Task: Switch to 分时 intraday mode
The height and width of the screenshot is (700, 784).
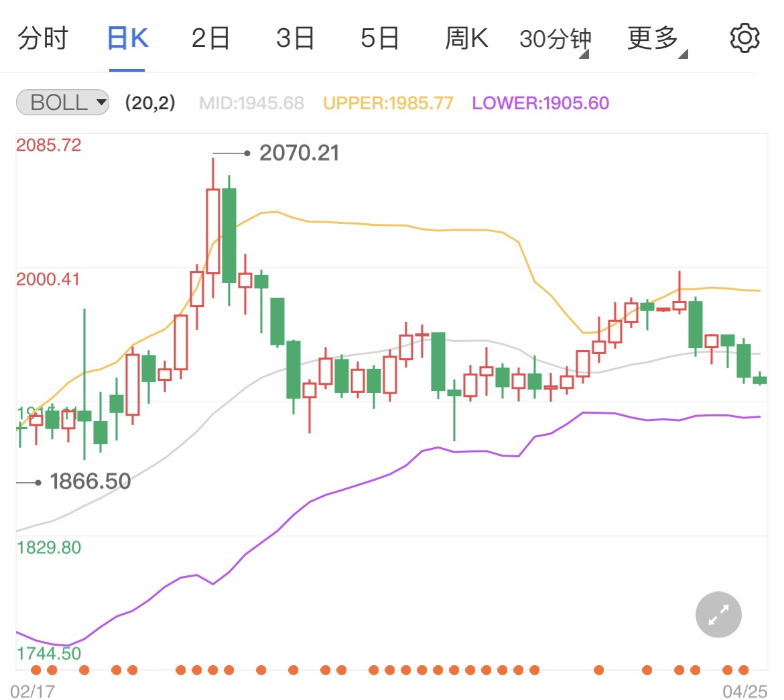Action: (43, 38)
